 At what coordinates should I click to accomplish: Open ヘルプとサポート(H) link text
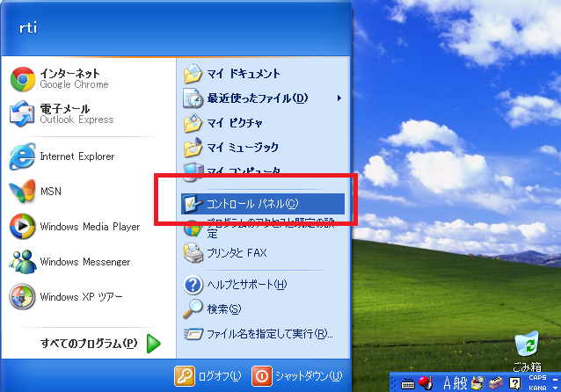247,285
